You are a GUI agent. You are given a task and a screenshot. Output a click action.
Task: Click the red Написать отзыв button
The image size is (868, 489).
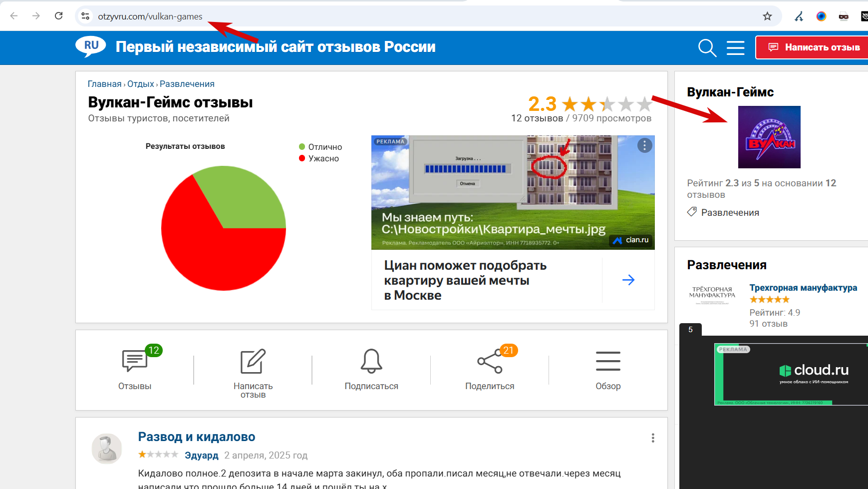(x=813, y=47)
